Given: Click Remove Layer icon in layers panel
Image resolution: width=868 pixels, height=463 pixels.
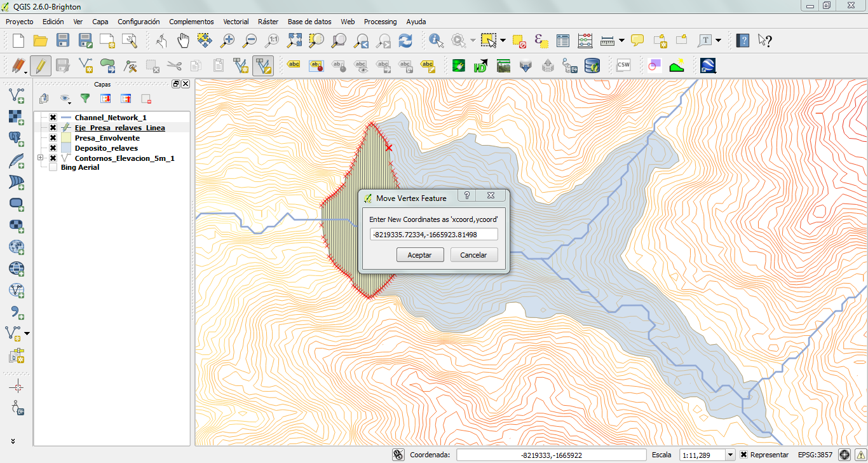Looking at the screenshot, I should click(146, 98).
